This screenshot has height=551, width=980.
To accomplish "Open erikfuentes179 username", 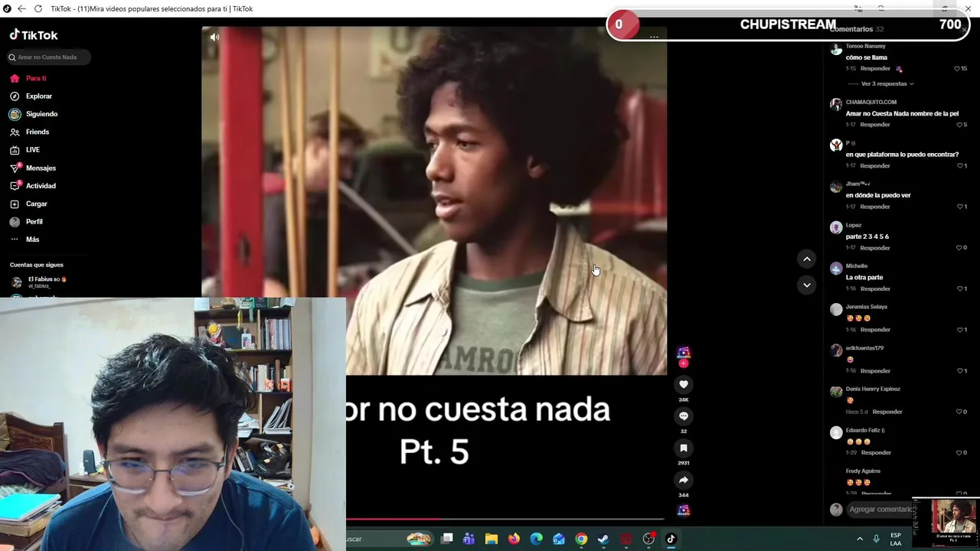I will [864, 348].
